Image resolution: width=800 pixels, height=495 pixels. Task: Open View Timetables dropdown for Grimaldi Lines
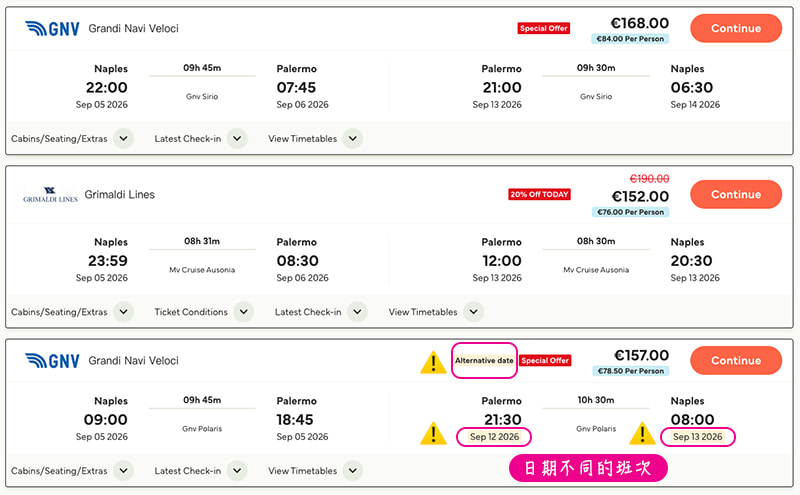coord(472,312)
